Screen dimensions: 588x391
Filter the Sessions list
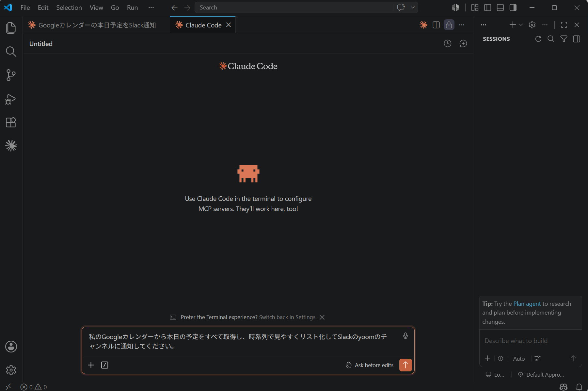[x=564, y=39]
